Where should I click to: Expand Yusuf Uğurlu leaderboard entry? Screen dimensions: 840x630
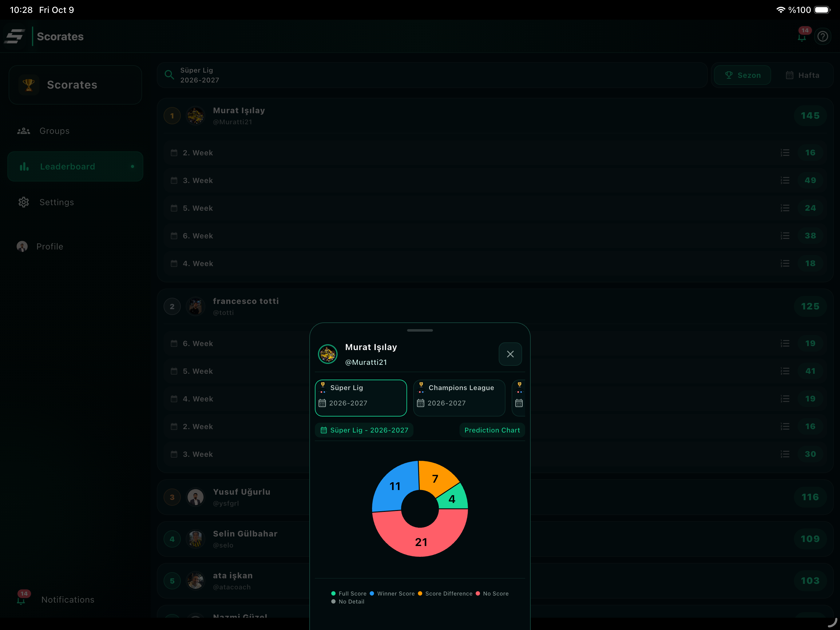(495, 497)
